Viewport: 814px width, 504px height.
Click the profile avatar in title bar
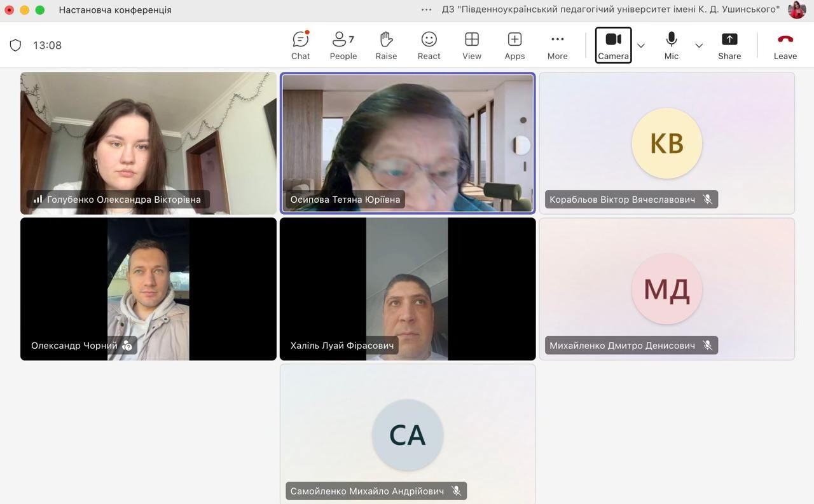797,10
